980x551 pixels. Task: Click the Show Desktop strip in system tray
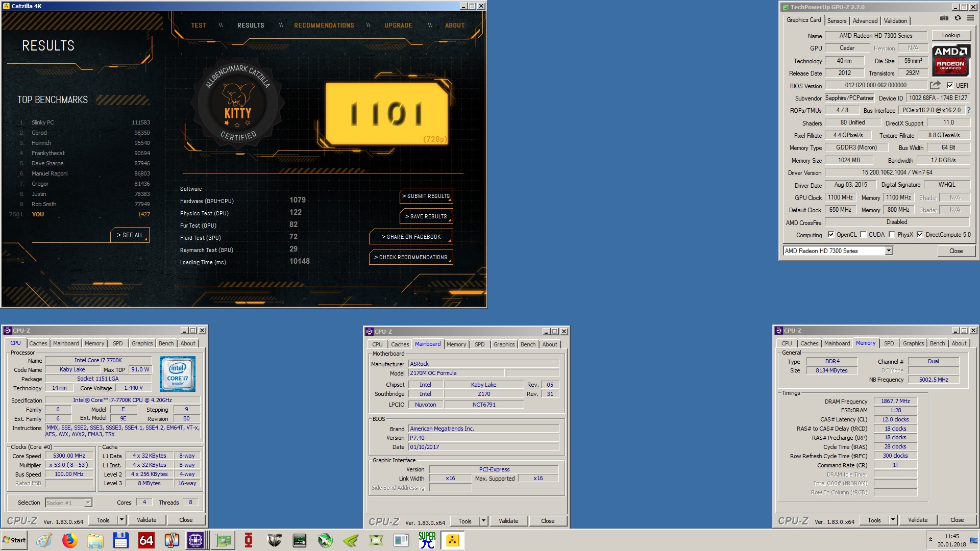point(974,540)
